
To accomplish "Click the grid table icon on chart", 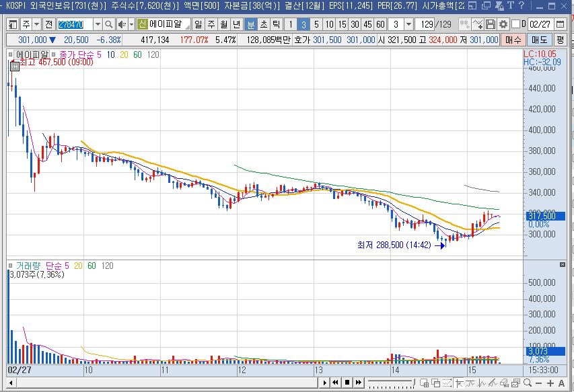I will (15, 67).
